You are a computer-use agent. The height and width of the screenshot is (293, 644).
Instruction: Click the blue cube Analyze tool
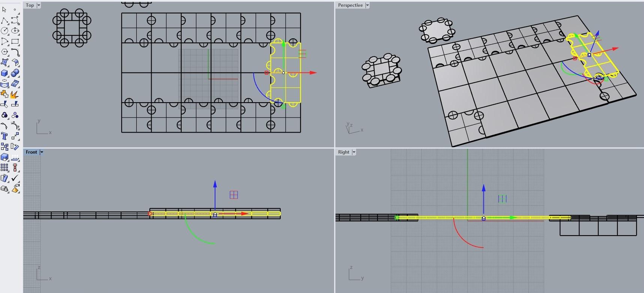point(5,157)
